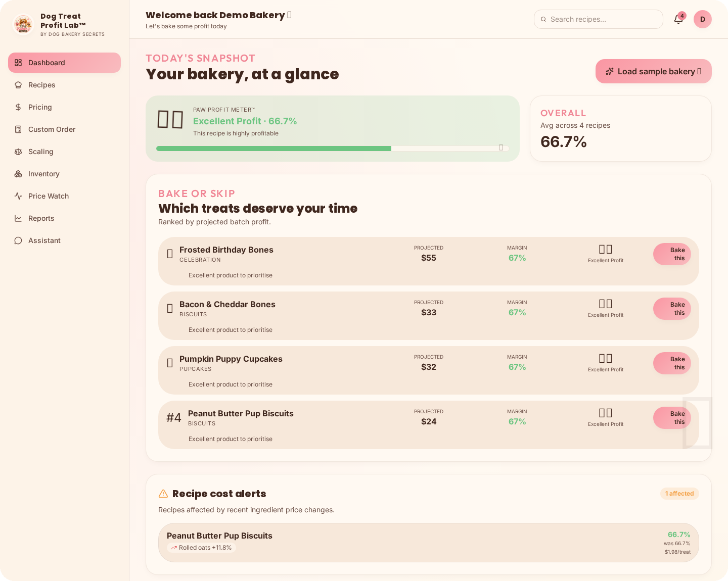Click the $1.98/treat price text
This screenshot has width=728, height=581.
click(x=677, y=552)
